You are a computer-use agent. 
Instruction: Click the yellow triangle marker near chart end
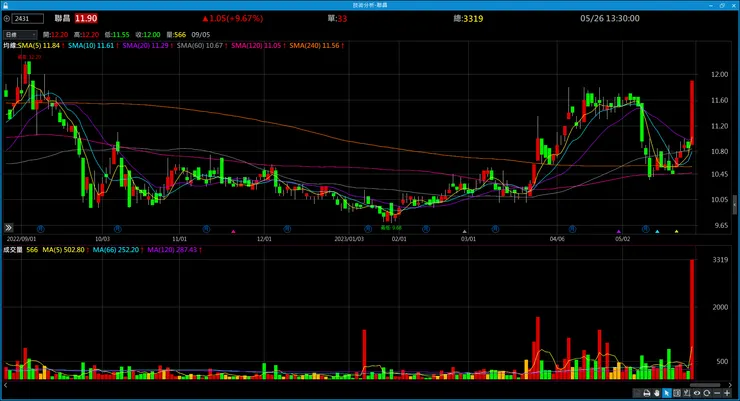click(677, 231)
